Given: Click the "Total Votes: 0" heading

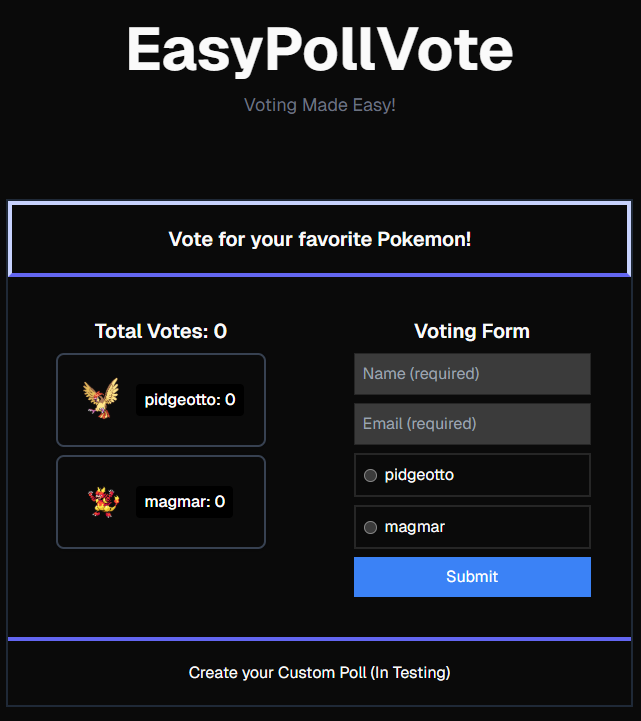Looking at the screenshot, I should tap(161, 331).
